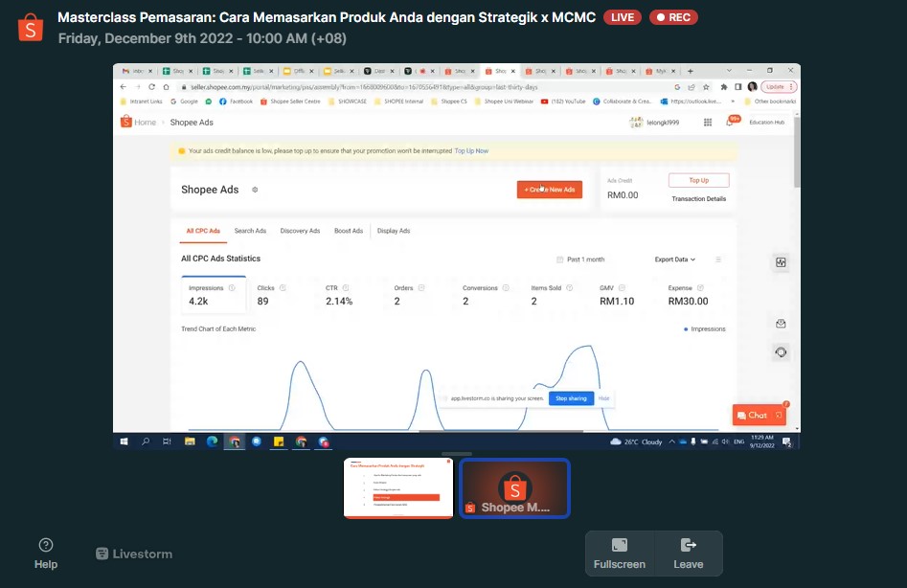This screenshot has width=907, height=588.
Task: Reload the page in the shared browser
Action: (151, 87)
